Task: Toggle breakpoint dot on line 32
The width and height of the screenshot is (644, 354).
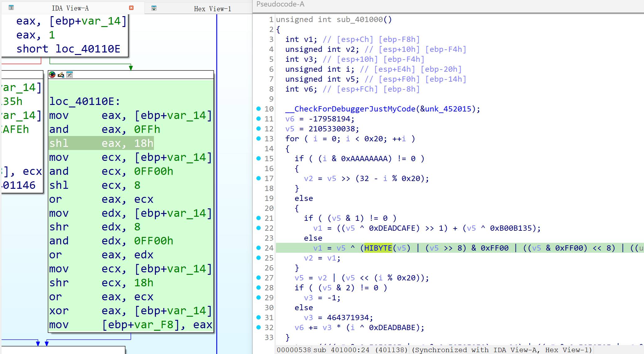Action: 259,327
